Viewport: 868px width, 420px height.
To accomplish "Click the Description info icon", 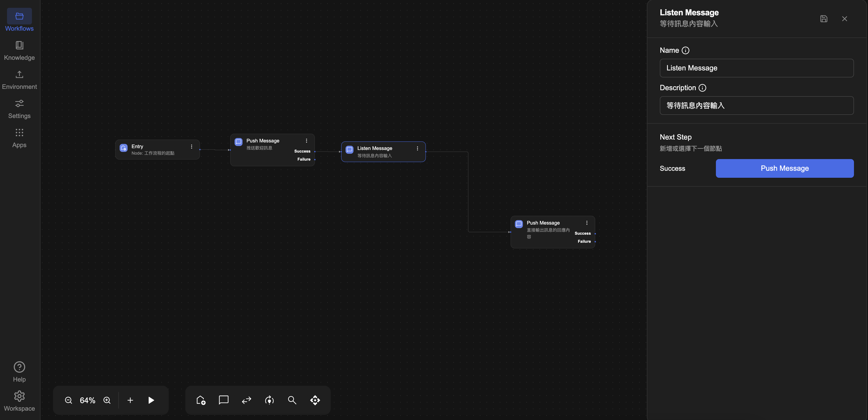I will (702, 88).
